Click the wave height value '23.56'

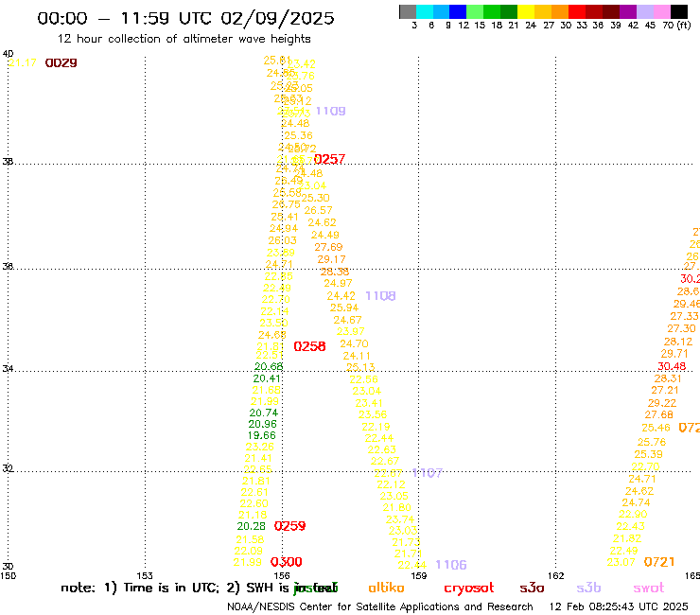pyautogui.click(x=373, y=414)
